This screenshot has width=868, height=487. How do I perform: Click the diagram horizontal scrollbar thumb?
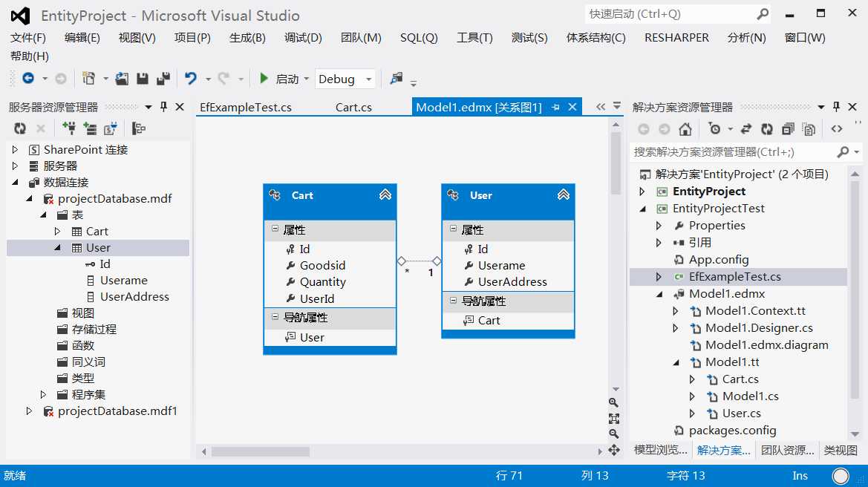click(x=260, y=451)
